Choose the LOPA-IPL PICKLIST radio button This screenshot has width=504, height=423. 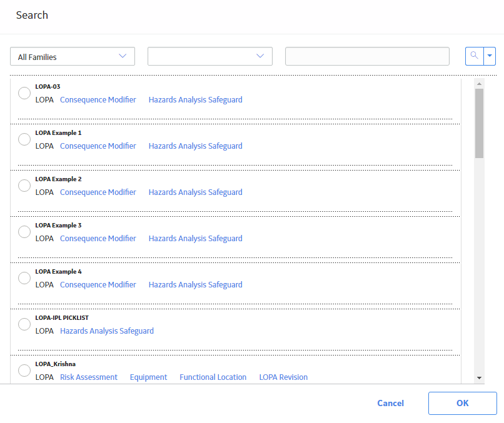click(24, 324)
